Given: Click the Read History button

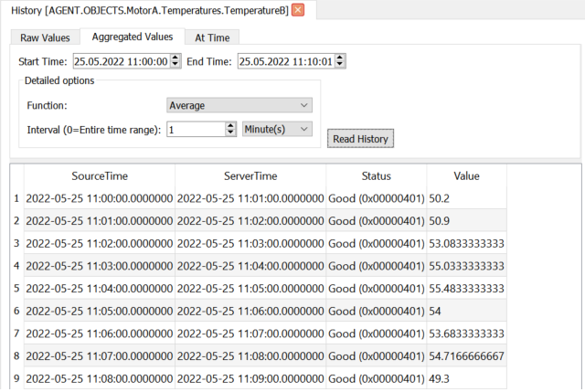Looking at the screenshot, I should 360,139.
